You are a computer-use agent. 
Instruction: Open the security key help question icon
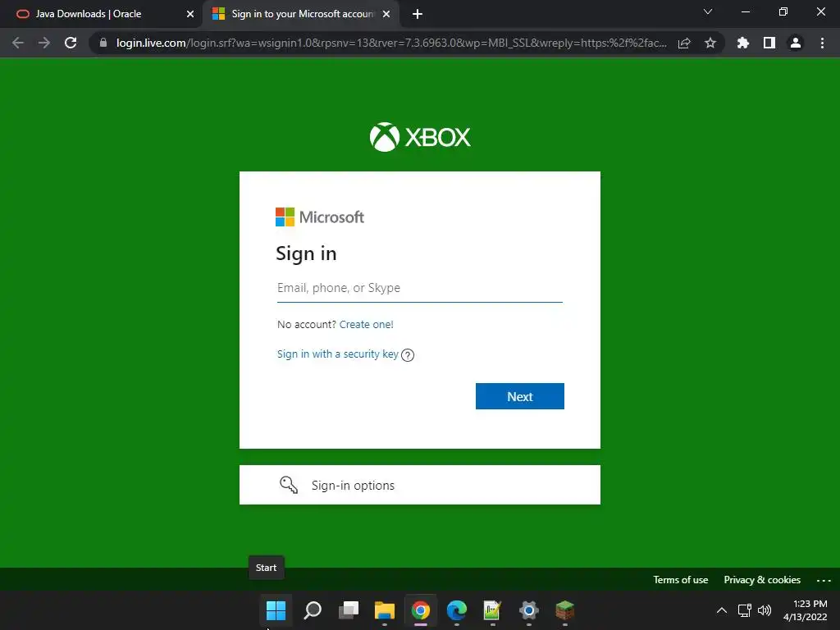point(408,355)
